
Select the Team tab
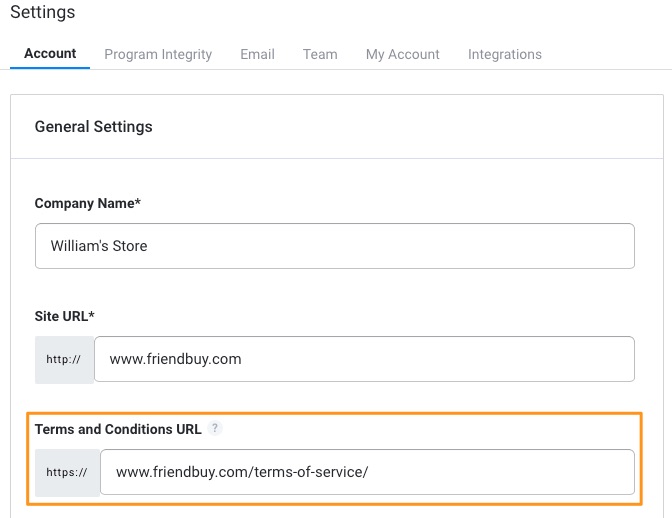(320, 54)
